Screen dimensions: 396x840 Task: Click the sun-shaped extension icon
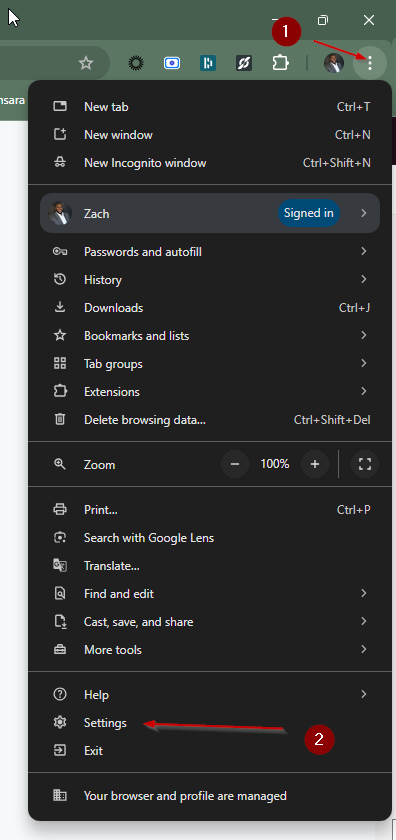point(136,63)
